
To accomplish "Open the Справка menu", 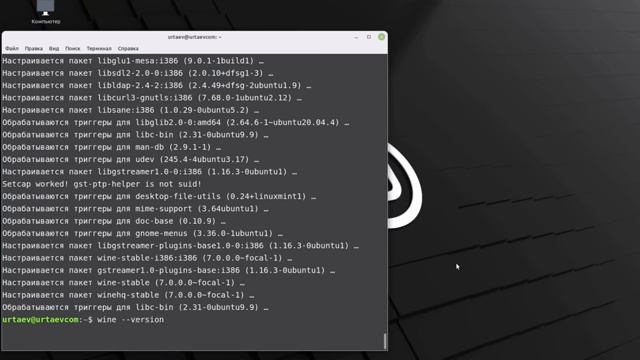I will [128, 49].
